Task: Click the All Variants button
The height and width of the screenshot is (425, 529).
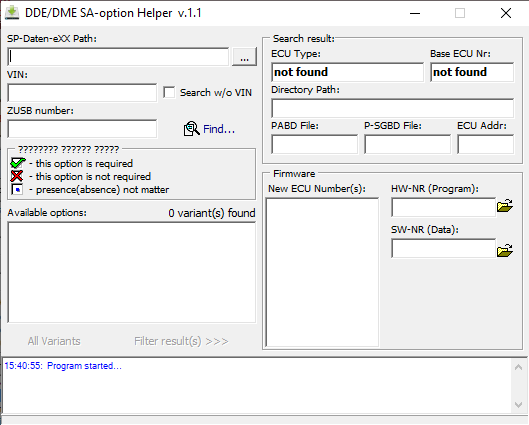Action: point(54,341)
